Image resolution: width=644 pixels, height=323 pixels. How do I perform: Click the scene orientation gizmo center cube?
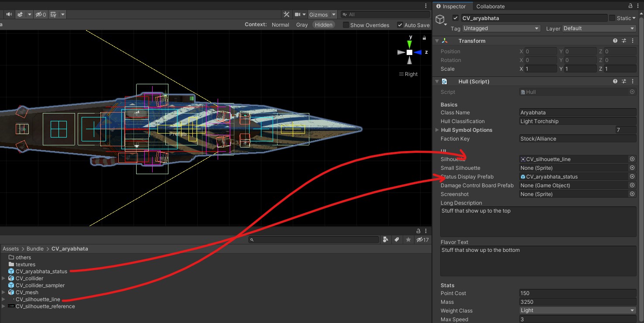tap(409, 52)
